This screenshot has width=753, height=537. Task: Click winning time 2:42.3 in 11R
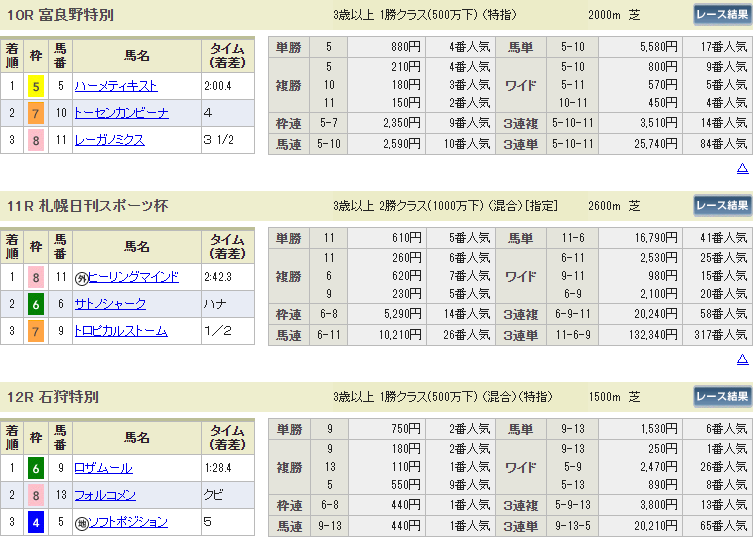pos(218,277)
